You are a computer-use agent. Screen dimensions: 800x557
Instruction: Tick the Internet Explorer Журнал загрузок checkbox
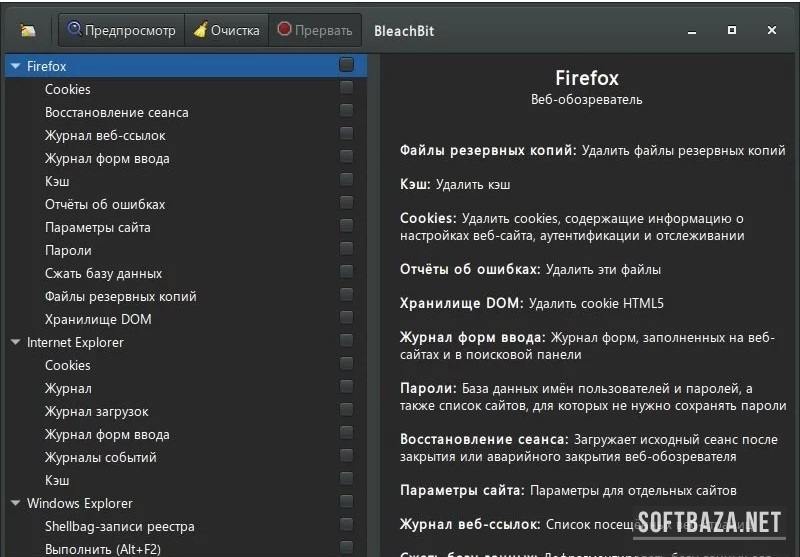tap(346, 410)
